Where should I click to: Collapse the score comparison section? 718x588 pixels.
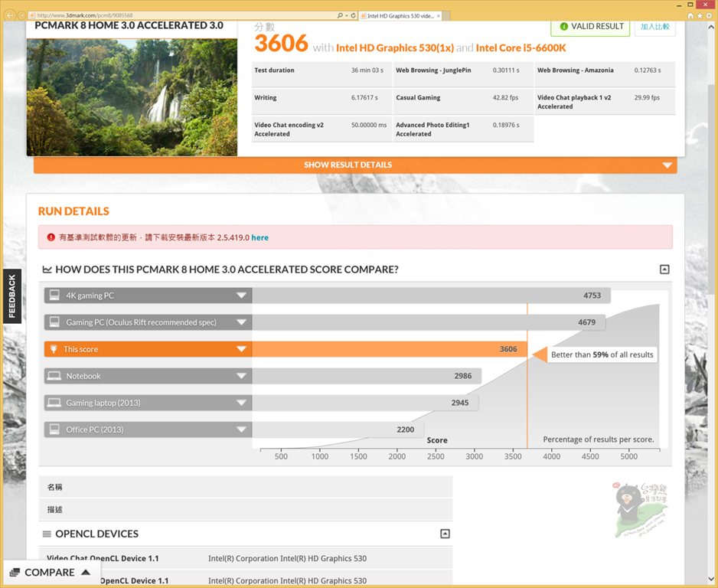pos(664,269)
